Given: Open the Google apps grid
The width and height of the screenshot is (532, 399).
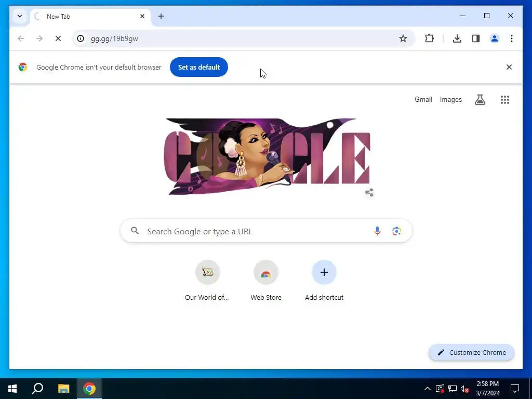Looking at the screenshot, I should click(505, 99).
